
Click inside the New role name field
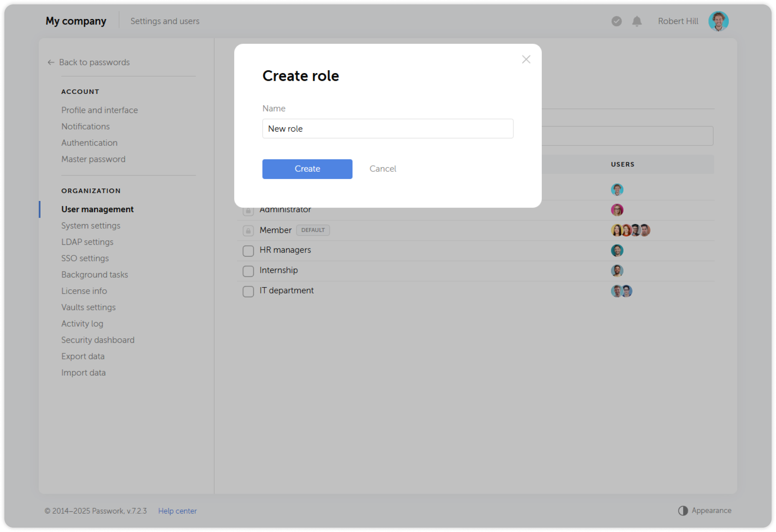click(387, 129)
